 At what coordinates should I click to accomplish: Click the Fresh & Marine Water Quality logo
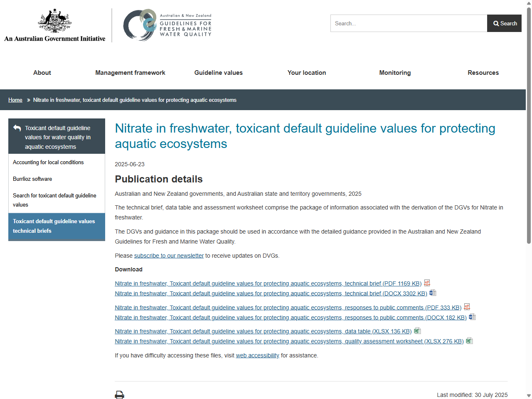tap(167, 25)
